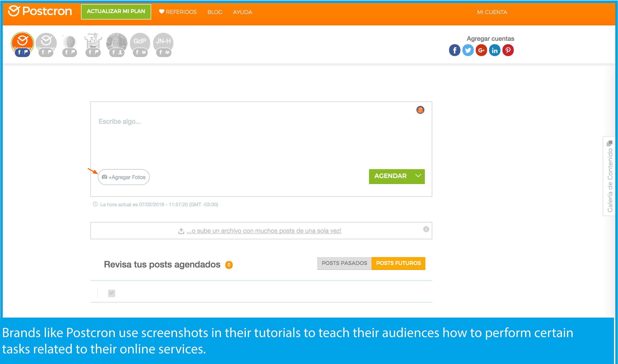Click the Twitter add-account icon
Image resolution: width=618 pixels, height=364 pixels.
[x=468, y=50]
